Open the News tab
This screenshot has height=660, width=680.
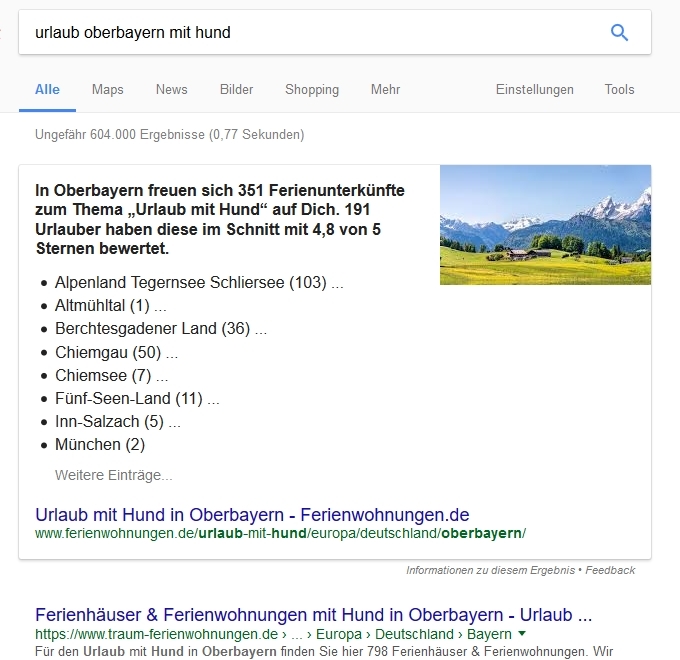pyautogui.click(x=171, y=90)
